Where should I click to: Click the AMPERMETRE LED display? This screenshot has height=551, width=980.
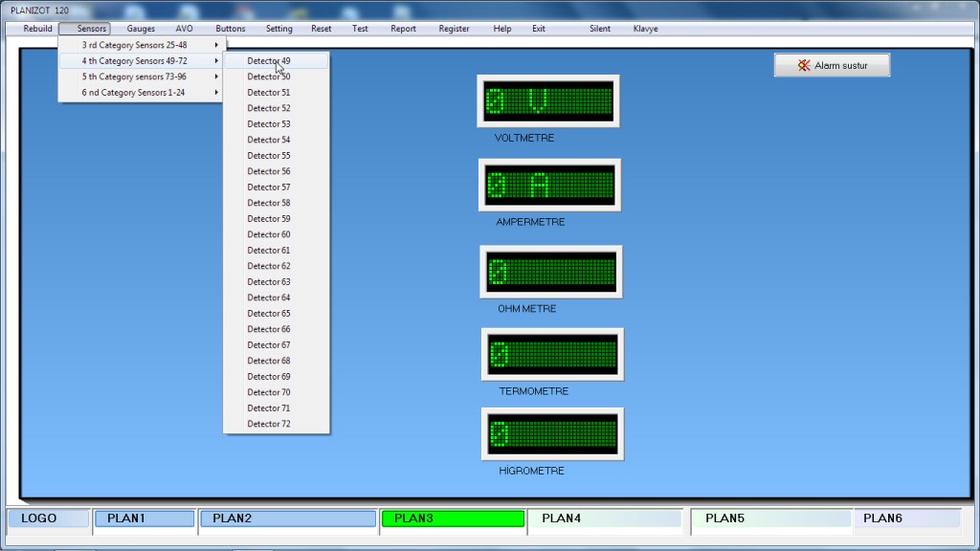click(549, 185)
